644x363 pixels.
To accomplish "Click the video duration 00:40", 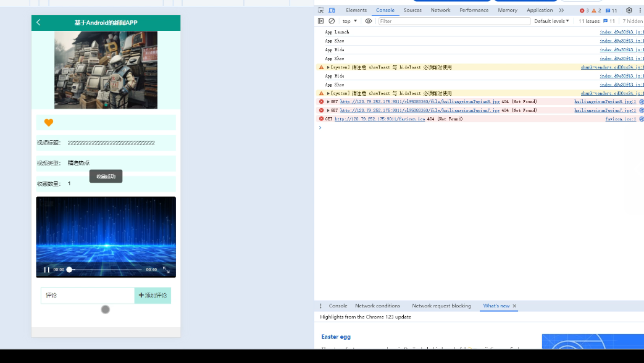I will (151, 270).
